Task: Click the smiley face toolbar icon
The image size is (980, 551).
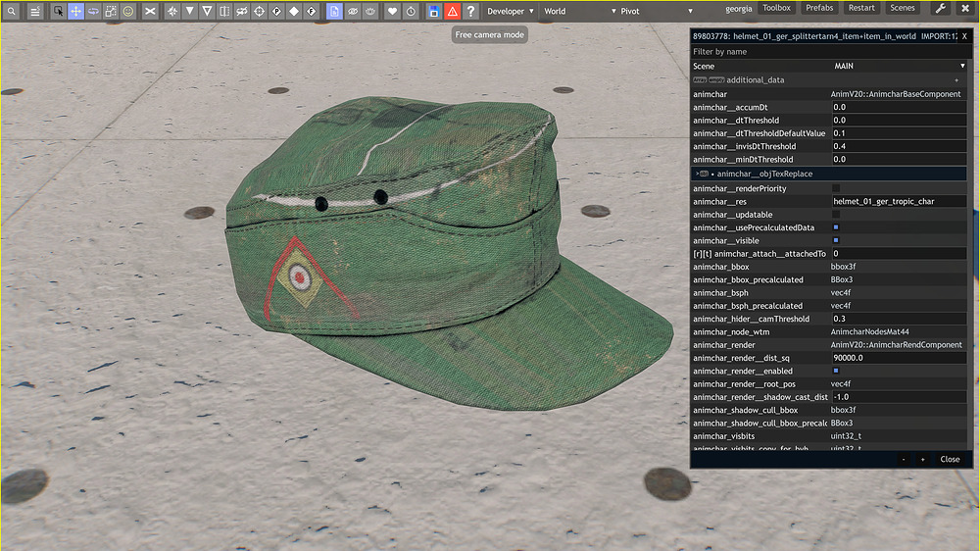Action: click(128, 11)
